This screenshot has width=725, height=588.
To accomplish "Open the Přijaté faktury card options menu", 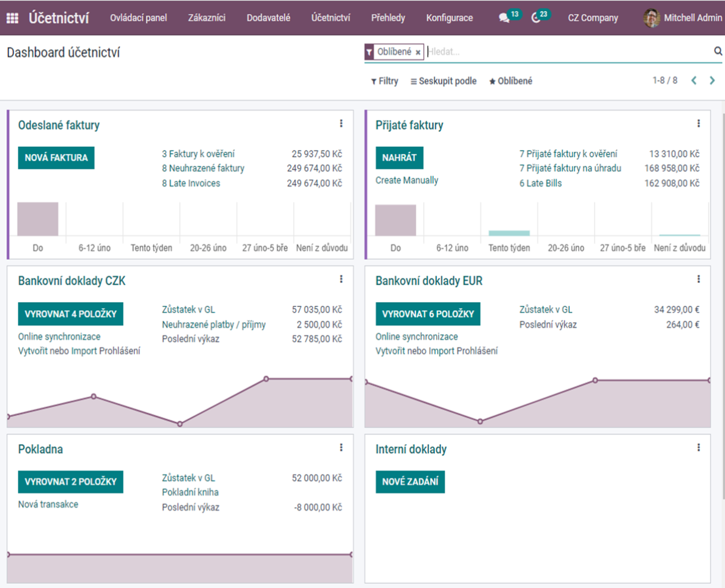I will click(698, 124).
